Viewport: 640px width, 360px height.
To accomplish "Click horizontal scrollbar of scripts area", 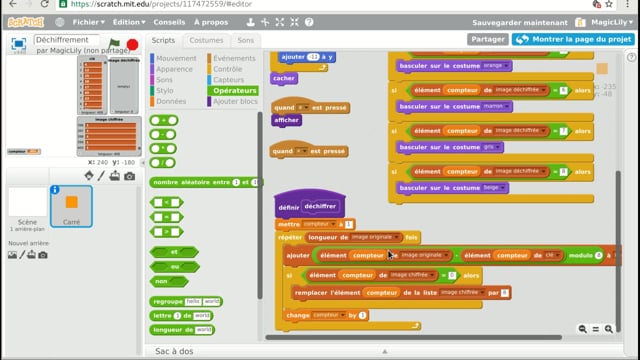I will coord(413,338).
